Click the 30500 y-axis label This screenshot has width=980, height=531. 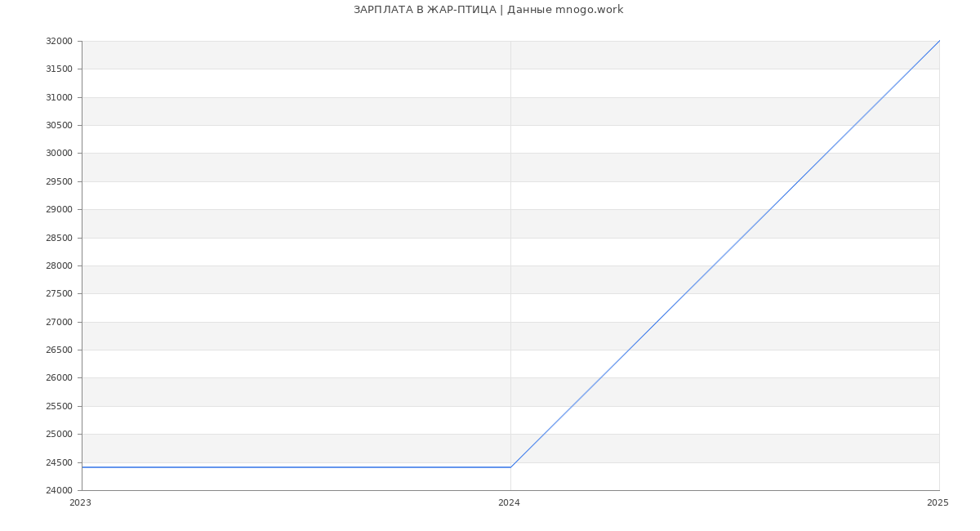59,125
